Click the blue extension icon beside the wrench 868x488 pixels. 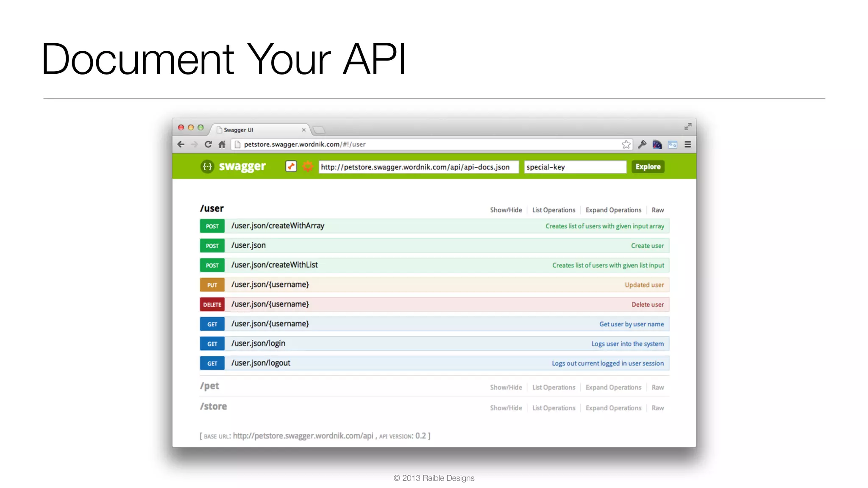coord(657,144)
